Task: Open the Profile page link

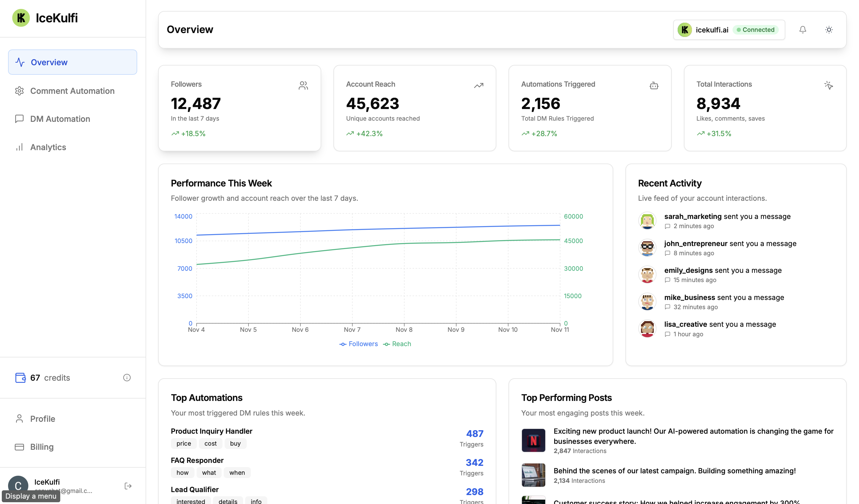Action: coord(43,419)
